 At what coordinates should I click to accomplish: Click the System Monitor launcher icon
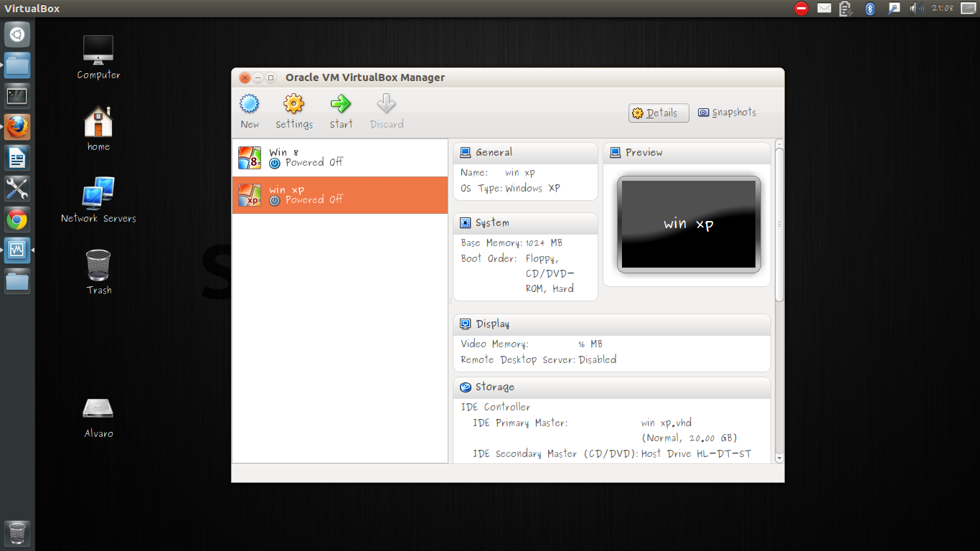[17, 250]
